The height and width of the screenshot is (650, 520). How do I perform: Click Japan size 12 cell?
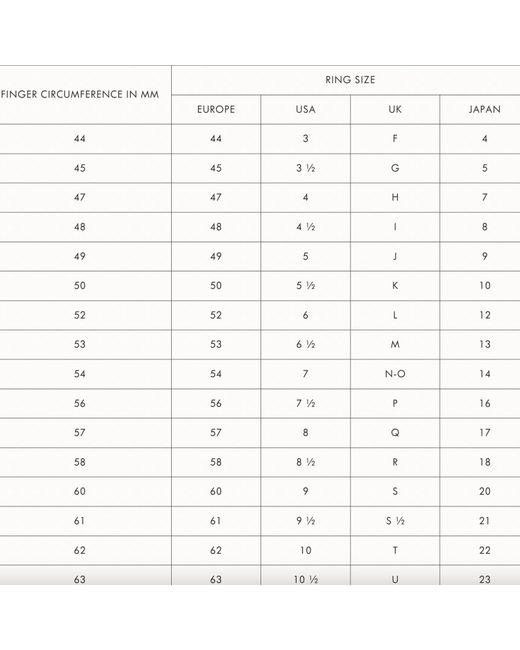pyautogui.click(x=484, y=315)
